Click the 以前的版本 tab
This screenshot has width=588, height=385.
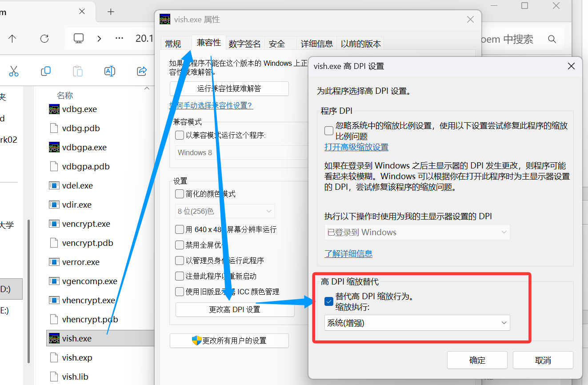tap(361, 44)
